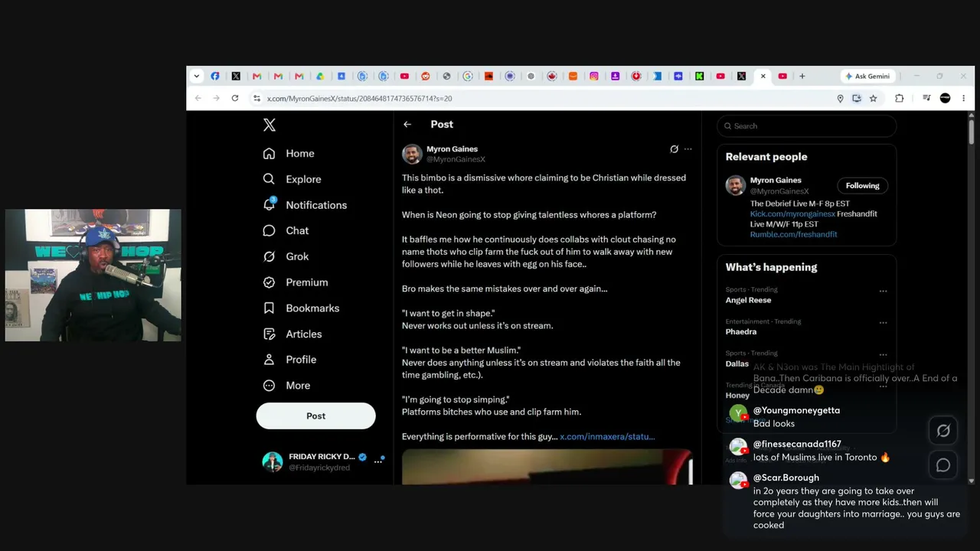Open Chrome media controls icon

(926, 98)
